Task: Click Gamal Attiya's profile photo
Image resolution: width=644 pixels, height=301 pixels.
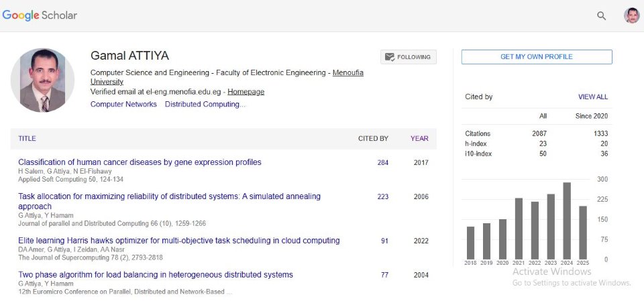Action: [42, 80]
